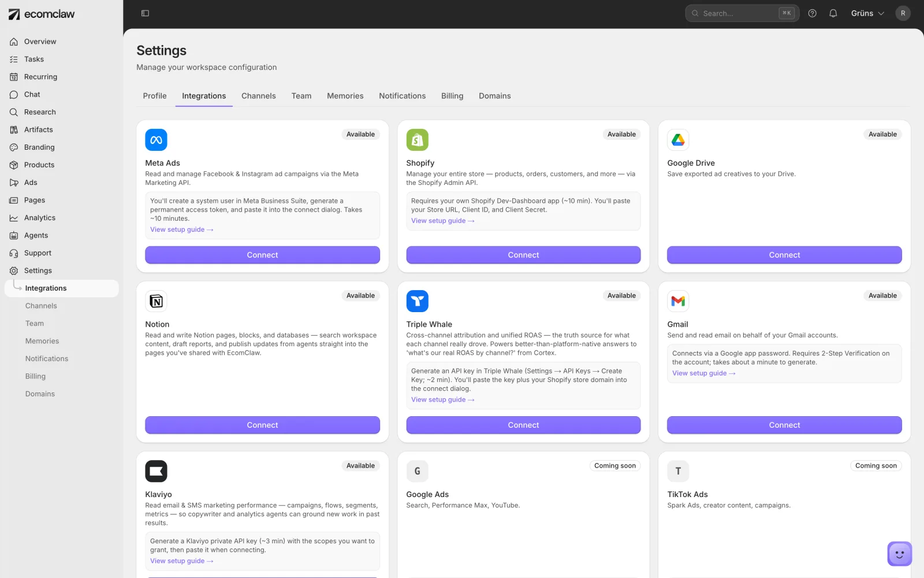View the Shopify setup guide
This screenshot has height=578, width=924.
(x=443, y=221)
